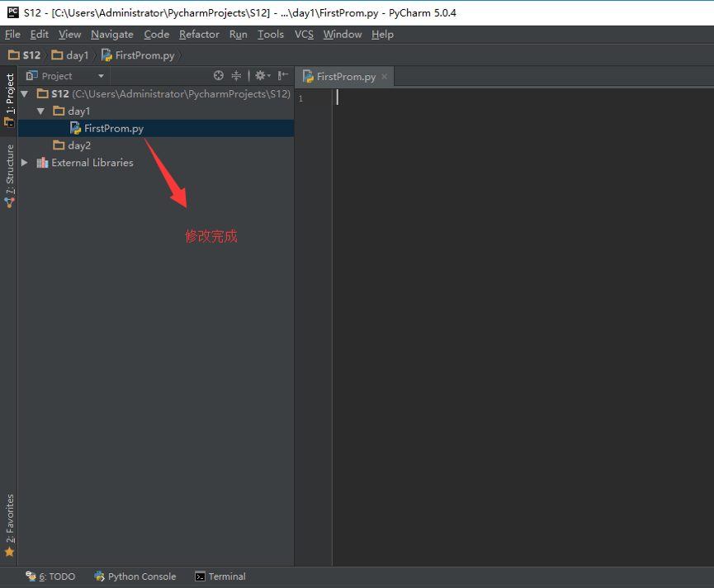The width and height of the screenshot is (714, 588).
Task: Open the Tools menu
Action: (271, 34)
